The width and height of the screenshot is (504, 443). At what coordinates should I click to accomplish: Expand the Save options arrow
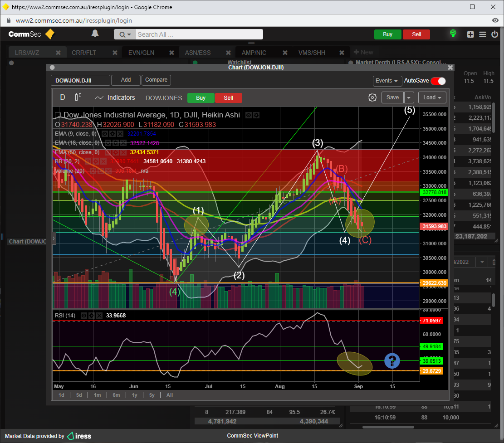409,97
